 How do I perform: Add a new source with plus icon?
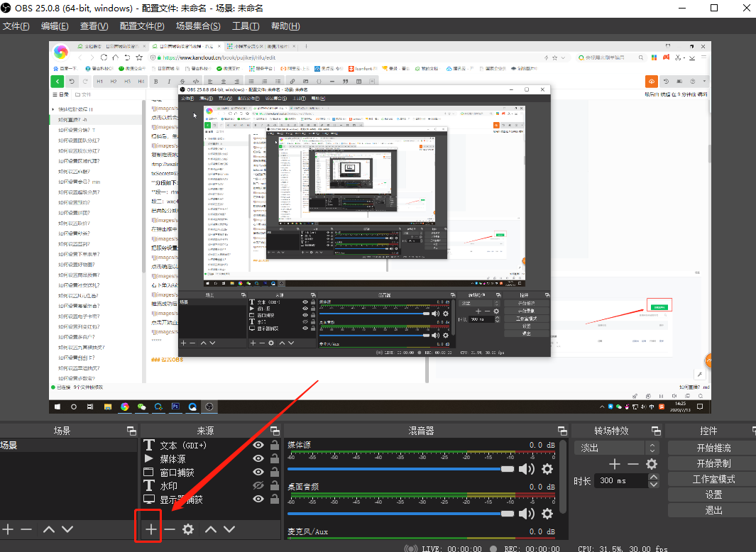click(151, 529)
